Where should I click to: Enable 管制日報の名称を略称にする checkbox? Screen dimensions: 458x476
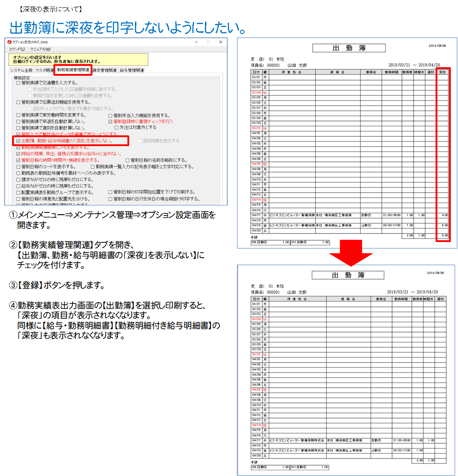point(127,160)
